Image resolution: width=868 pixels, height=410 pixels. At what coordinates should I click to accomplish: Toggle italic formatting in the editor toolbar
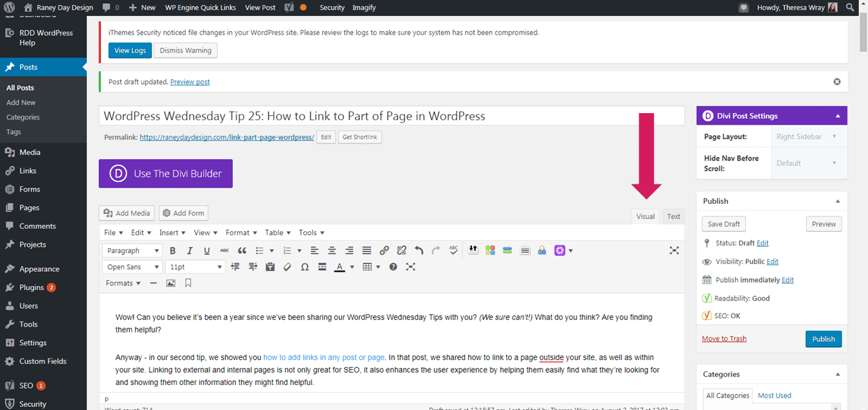190,251
